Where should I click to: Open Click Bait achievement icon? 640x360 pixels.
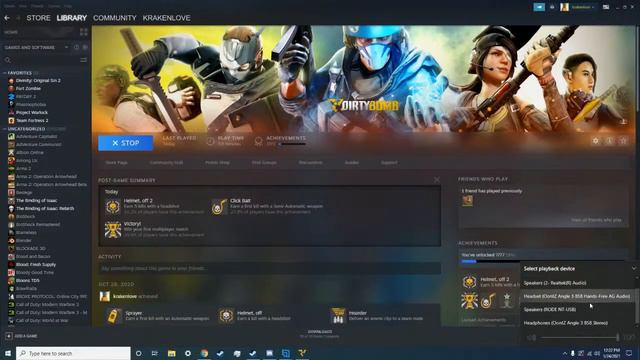coord(220,207)
